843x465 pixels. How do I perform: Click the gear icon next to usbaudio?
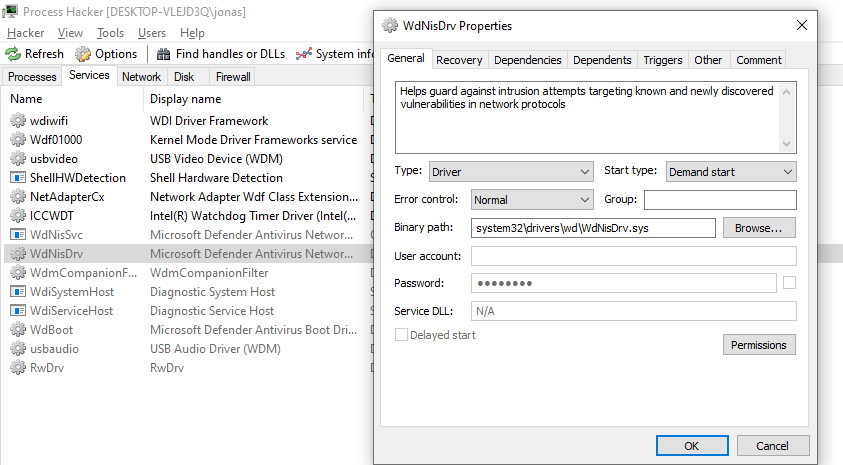coord(18,348)
